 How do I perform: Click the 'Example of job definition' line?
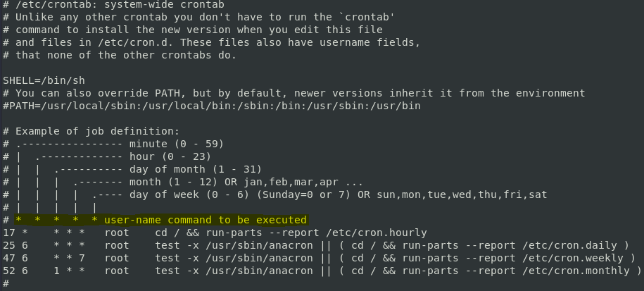pos(91,132)
